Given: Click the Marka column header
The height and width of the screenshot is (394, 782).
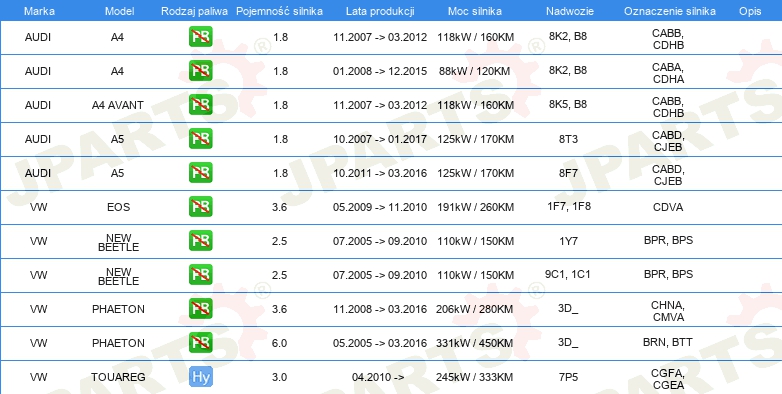Looking at the screenshot, I should click(39, 11).
